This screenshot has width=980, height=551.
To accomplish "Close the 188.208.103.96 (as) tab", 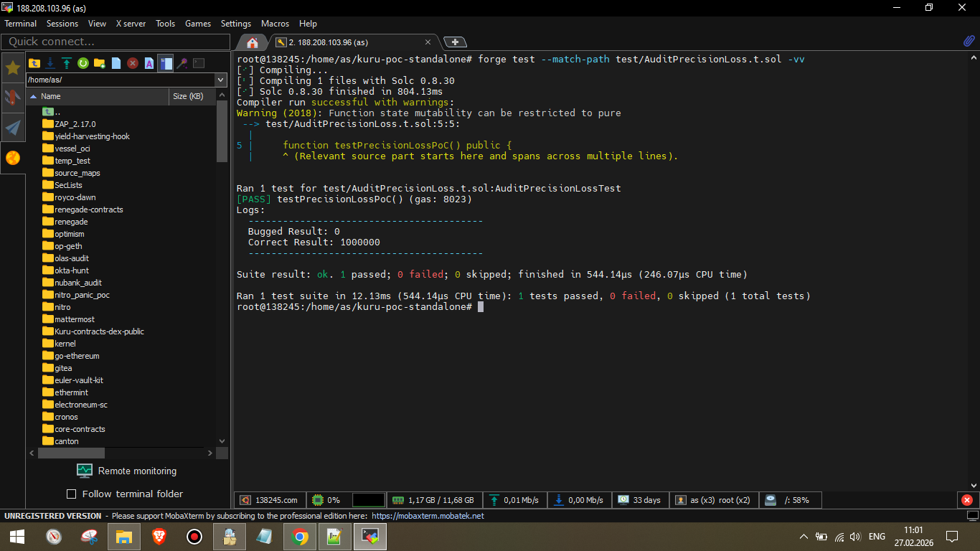I will pyautogui.click(x=429, y=42).
